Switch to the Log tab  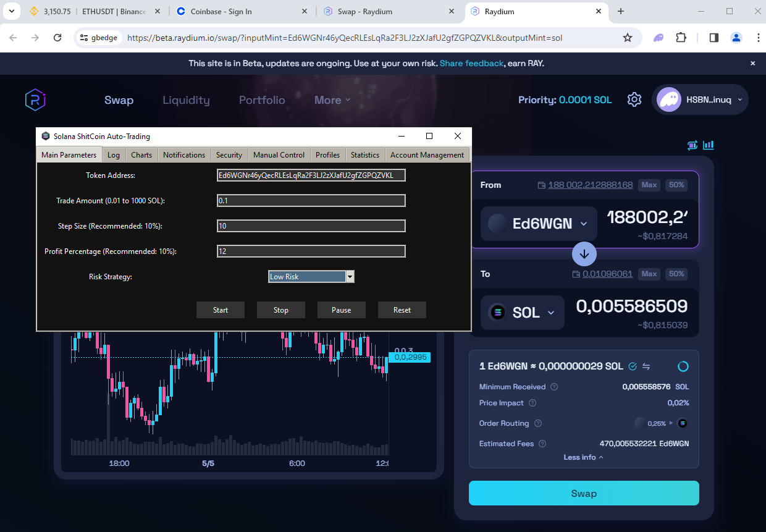pyautogui.click(x=114, y=155)
